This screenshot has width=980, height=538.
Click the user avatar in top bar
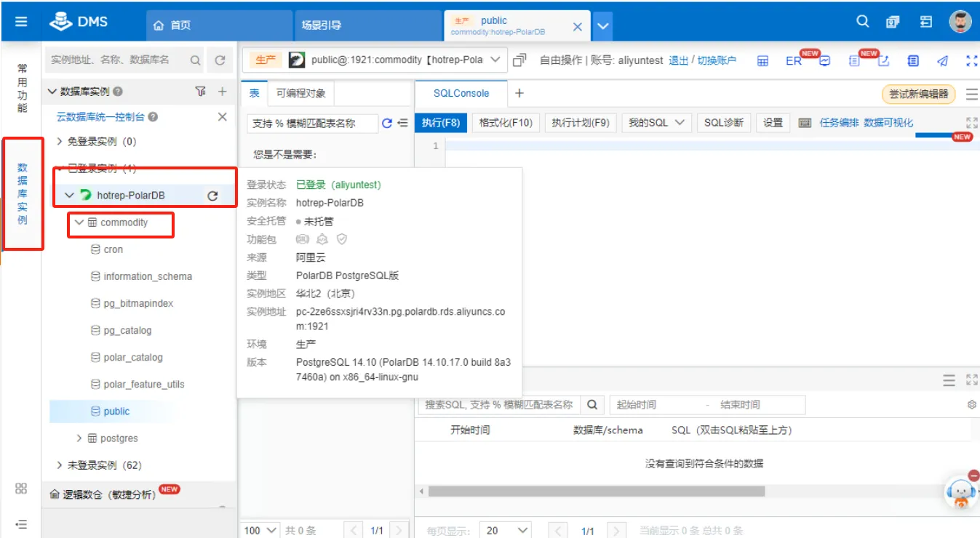pyautogui.click(x=960, y=22)
